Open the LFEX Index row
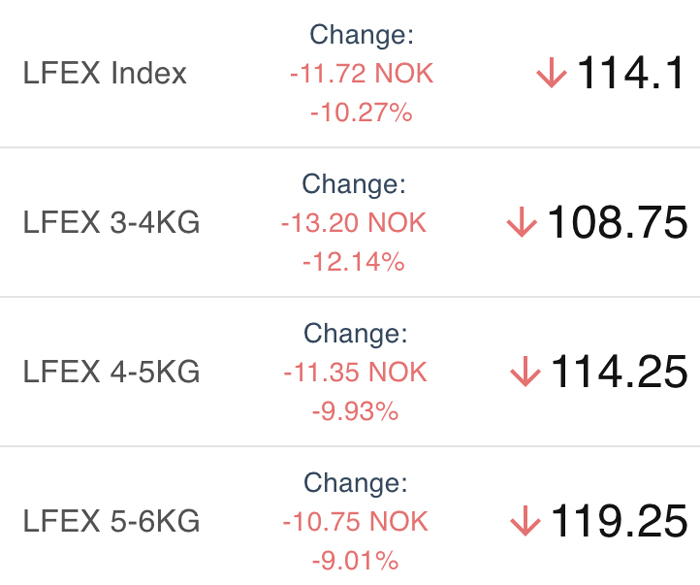Image resolution: width=700 pixels, height=585 pixels. click(350, 73)
